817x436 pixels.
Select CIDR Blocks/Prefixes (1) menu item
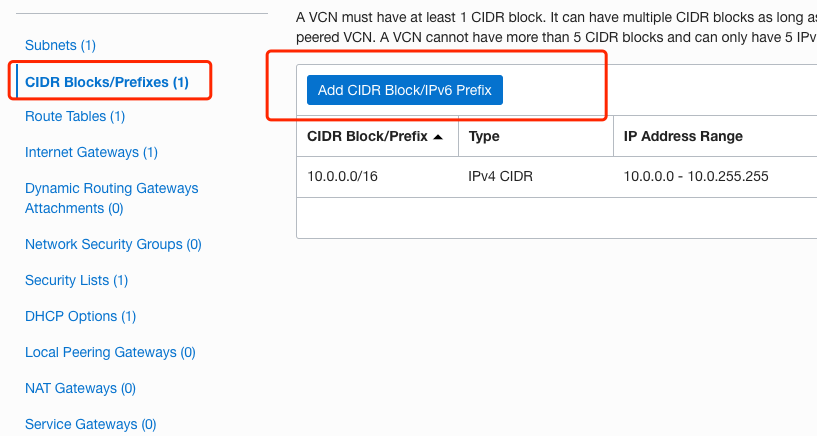pyautogui.click(x=106, y=81)
